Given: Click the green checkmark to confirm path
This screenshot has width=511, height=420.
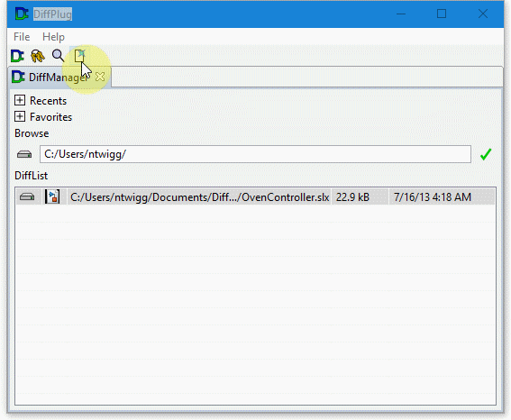Looking at the screenshot, I should pyautogui.click(x=486, y=154).
